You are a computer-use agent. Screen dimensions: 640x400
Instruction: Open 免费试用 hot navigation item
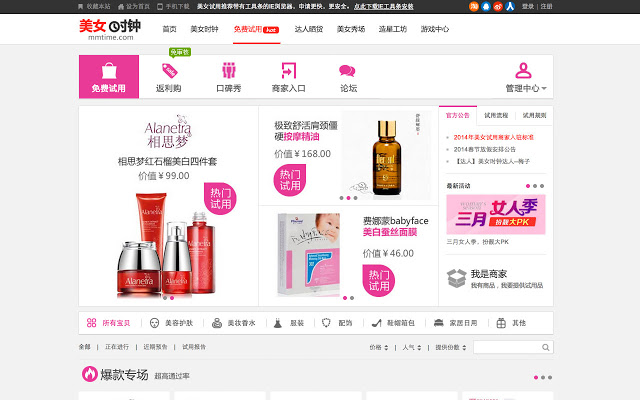tap(256, 29)
